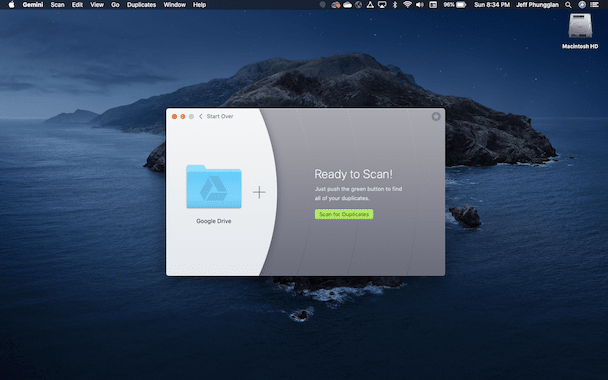Click the star icon in Gemini window
608x380 pixels.
click(x=436, y=116)
